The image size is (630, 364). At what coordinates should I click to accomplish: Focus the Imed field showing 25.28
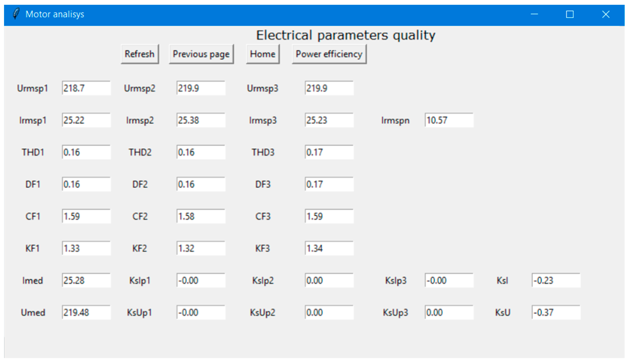coord(86,280)
